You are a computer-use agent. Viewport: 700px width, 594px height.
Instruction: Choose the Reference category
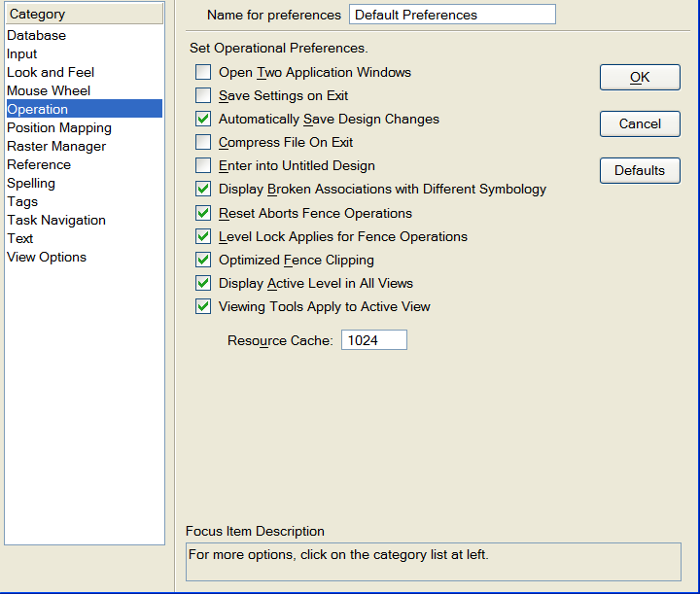pos(85,164)
